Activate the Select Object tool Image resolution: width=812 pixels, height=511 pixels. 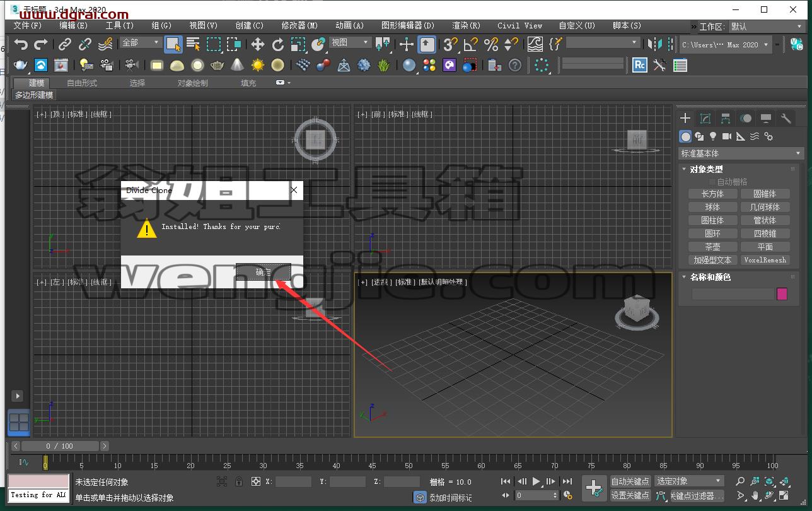click(173, 44)
